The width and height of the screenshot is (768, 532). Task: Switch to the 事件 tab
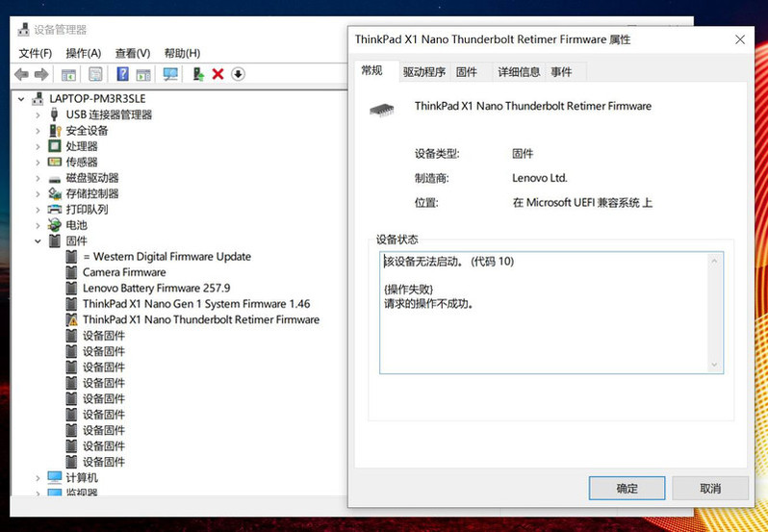click(x=561, y=72)
